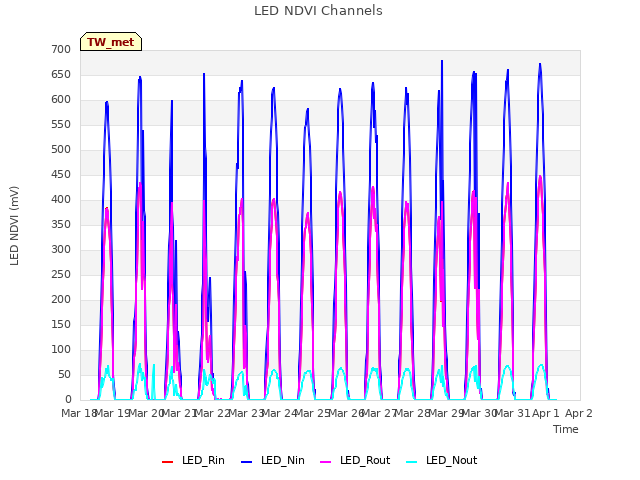640x480 pixels.
Task: Click the 650 y-axis tick label
Action: point(61,75)
